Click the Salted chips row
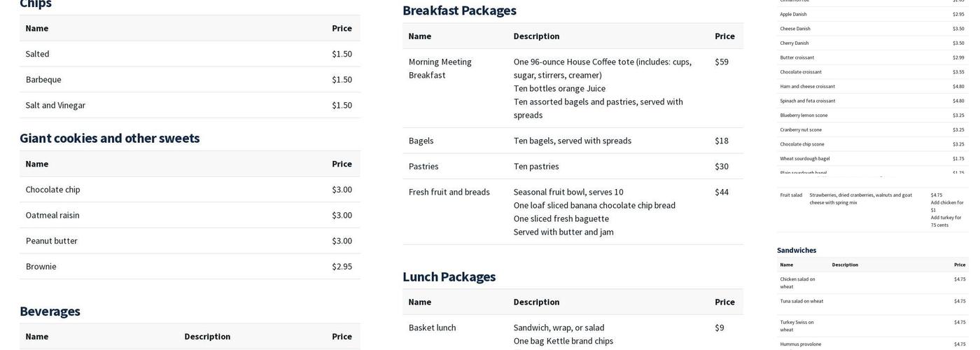Screen dimensions: 980x350 coord(37,54)
